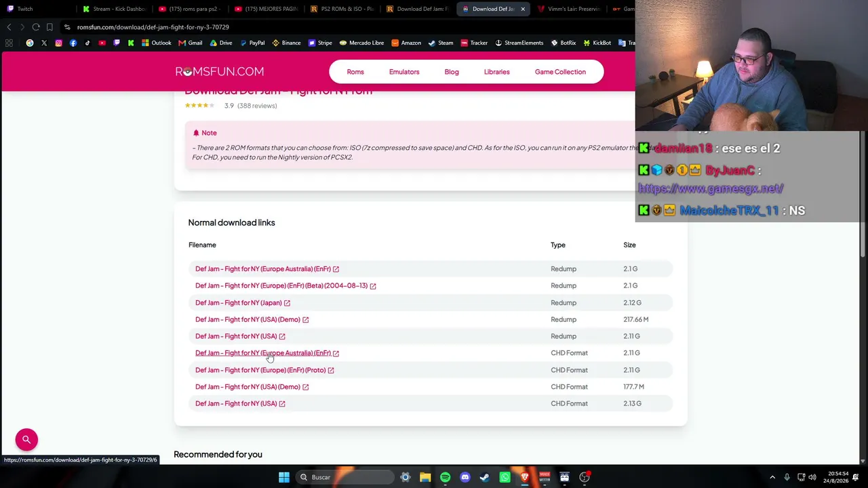Download the USA Demo CHD file
The image size is (868, 488).
tap(252, 387)
